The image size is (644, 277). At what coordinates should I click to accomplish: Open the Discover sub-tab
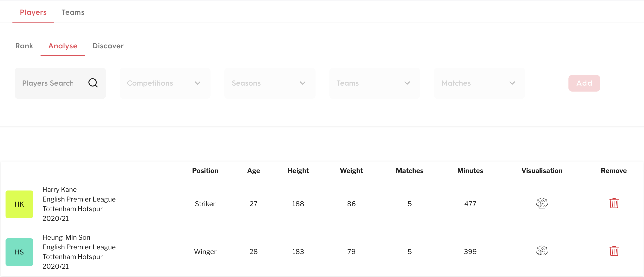pos(108,46)
